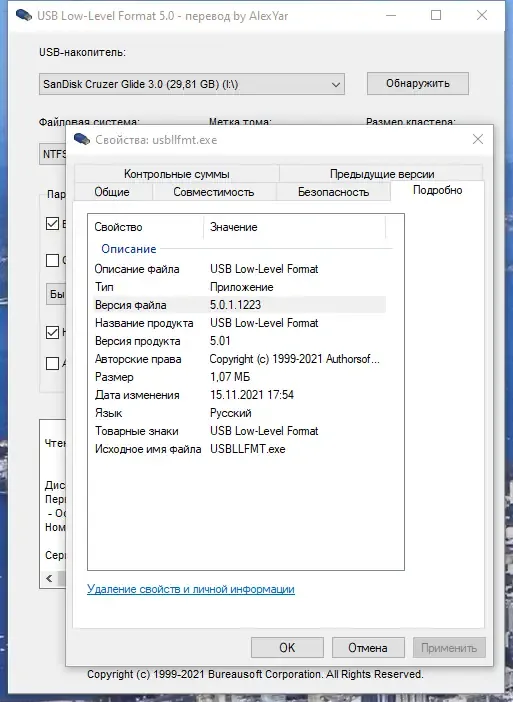Screen dimensions: 513x702
Task: Maximize the USB Low-Level Format window
Action: (x=436, y=15)
